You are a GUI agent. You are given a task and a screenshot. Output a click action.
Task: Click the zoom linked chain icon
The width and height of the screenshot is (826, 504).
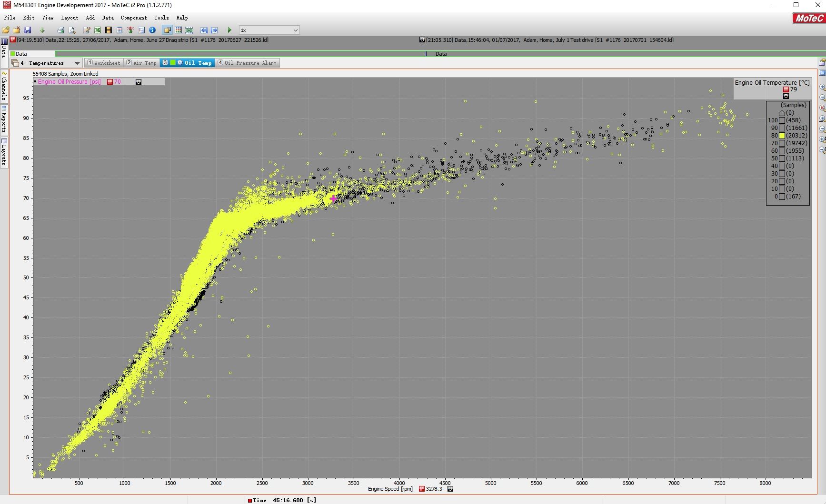pyautogui.click(x=189, y=30)
